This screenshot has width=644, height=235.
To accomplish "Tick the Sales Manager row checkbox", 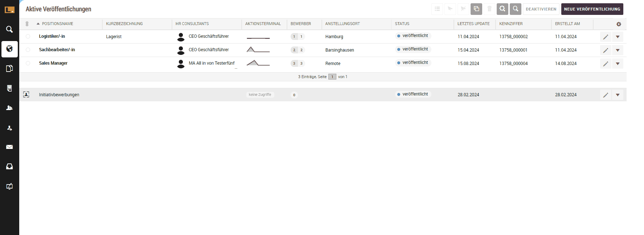I will tap(28, 63).
